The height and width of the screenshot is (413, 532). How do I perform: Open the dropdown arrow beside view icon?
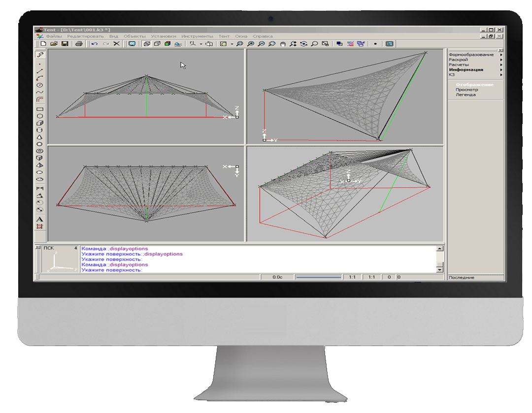[232, 44]
